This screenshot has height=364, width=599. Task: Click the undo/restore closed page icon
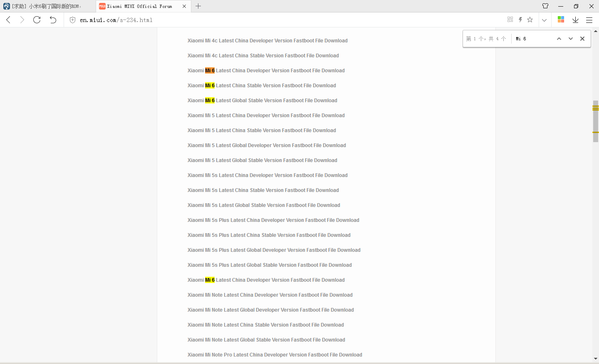click(53, 20)
